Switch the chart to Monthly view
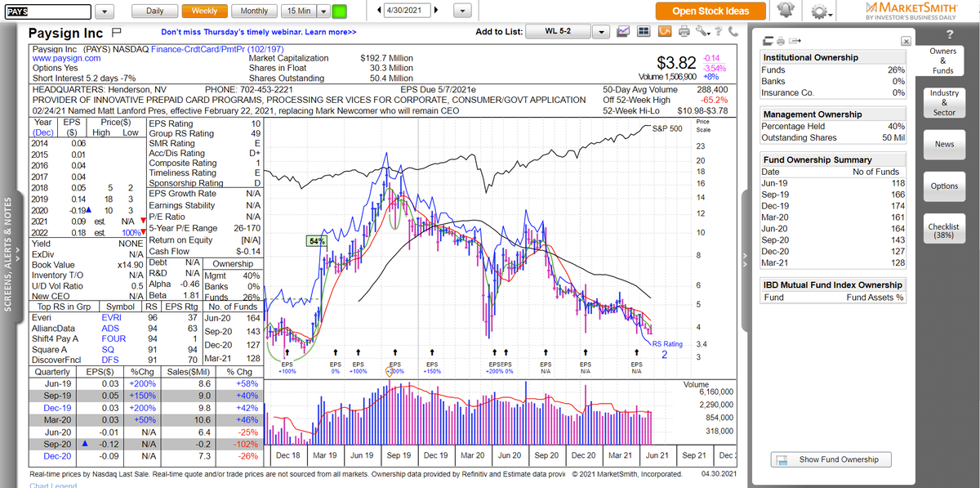Image resolution: width=980 pixels, height=488 pixels. [x=254, y=11]
